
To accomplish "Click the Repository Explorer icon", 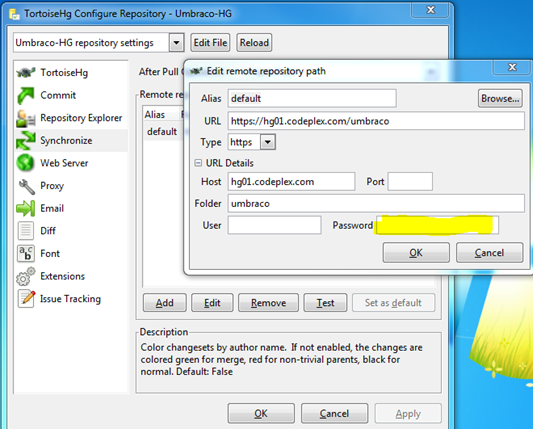I will (x=26, y=118).
